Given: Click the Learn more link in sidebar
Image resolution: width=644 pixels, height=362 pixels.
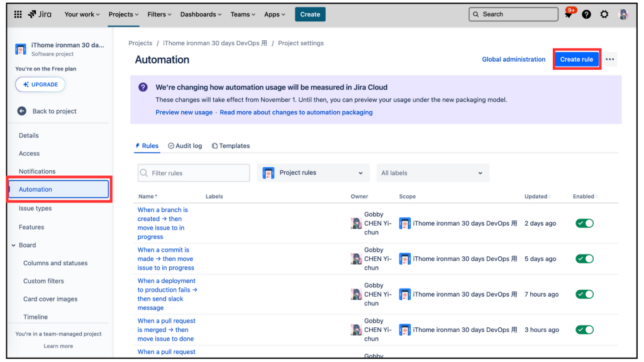Looking at the screenshot, I should click(x=58, y=346).
